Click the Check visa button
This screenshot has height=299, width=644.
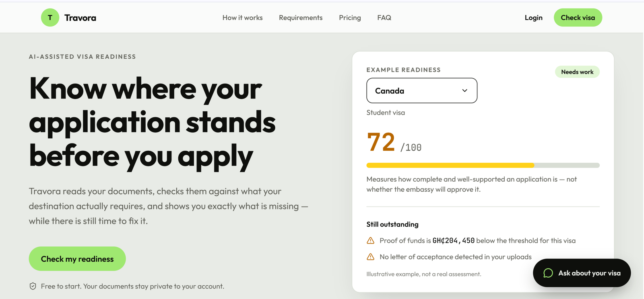(578, 18)
